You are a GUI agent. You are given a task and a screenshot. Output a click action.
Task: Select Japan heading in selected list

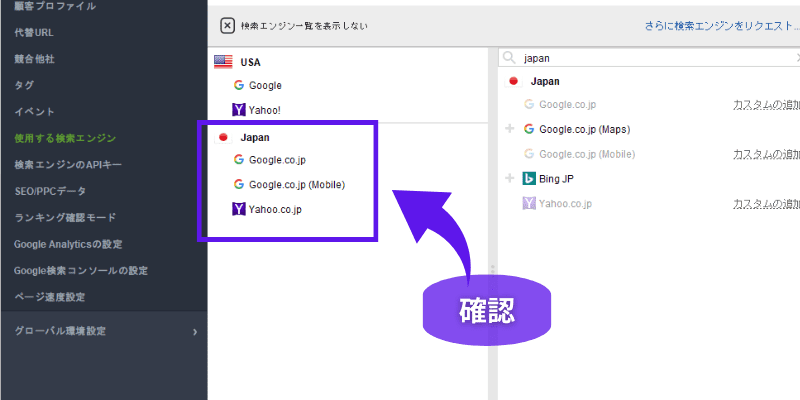tap(255, 137)
